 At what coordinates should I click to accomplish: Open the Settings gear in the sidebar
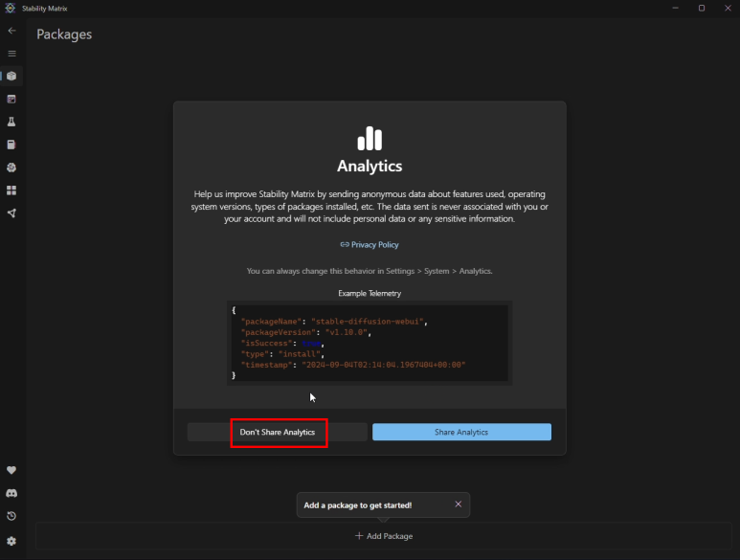11,541
